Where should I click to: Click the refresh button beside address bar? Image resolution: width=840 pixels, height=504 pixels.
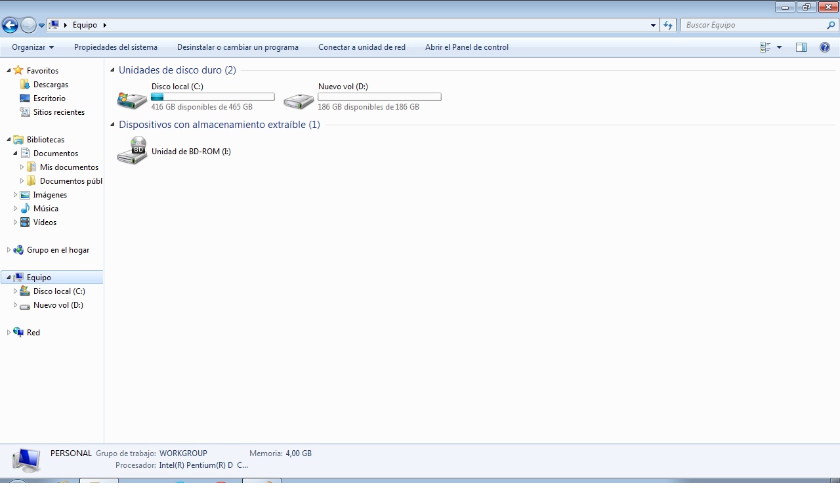(x=668, y=25)
